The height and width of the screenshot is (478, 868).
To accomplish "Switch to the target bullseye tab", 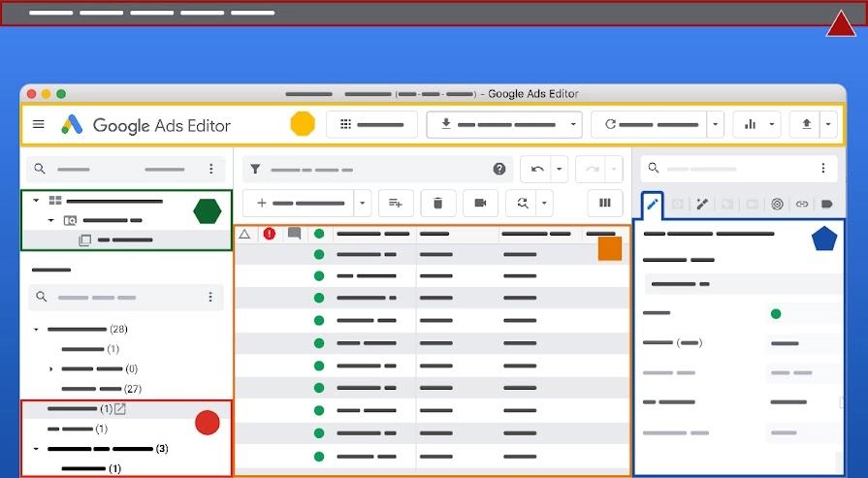I will point(777,205).
